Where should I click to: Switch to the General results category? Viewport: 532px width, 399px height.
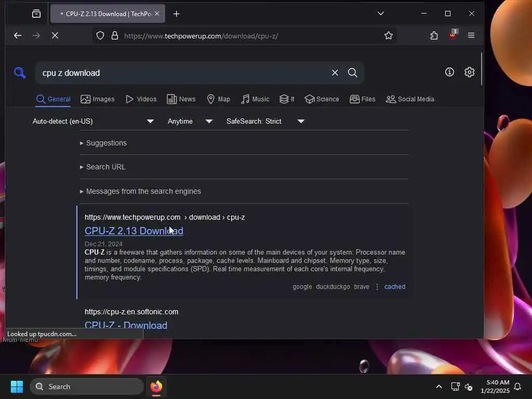54,99
